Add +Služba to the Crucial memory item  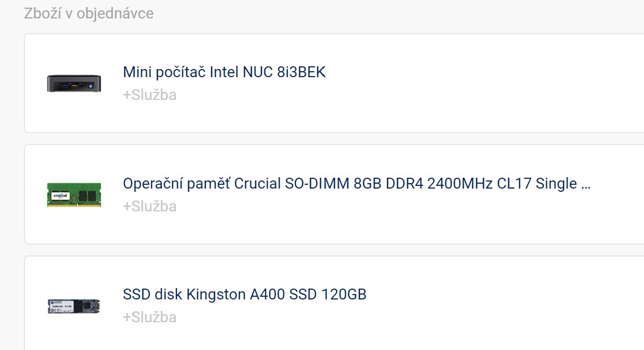149,207
